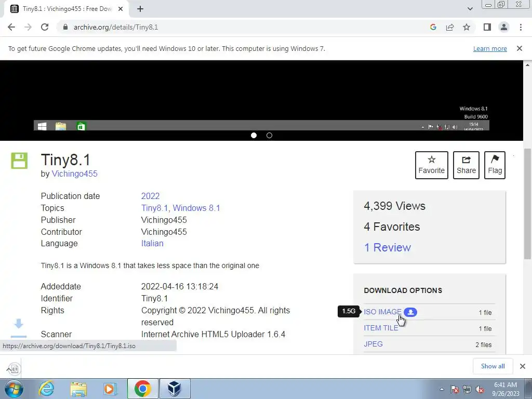The image size is (532, 399).
Task: Select second carousel image dot
Action: [270, 136]
